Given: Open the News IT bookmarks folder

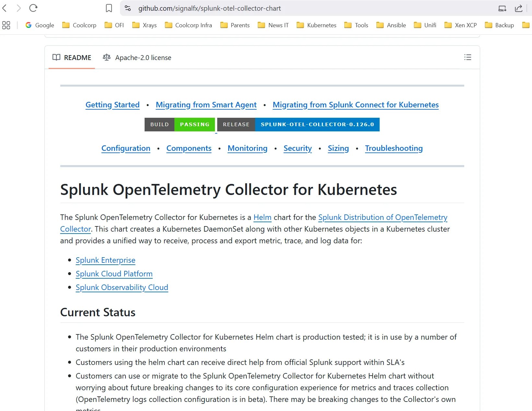Looking at the screenshot, I should (x=273, y=25).
